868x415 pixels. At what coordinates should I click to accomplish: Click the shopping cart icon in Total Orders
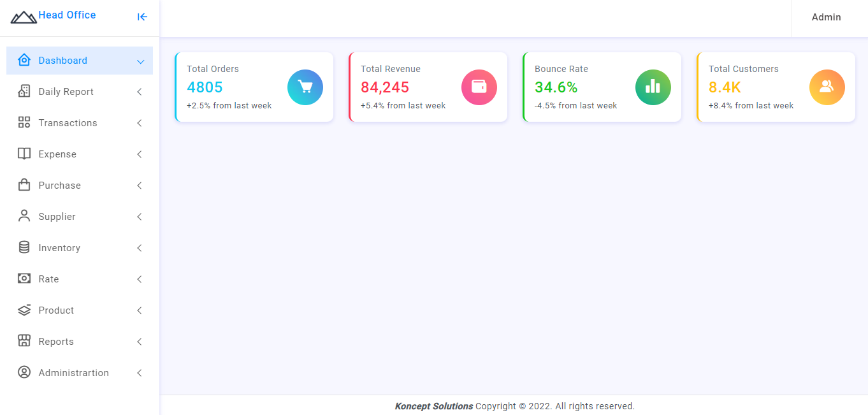point(305,87)
